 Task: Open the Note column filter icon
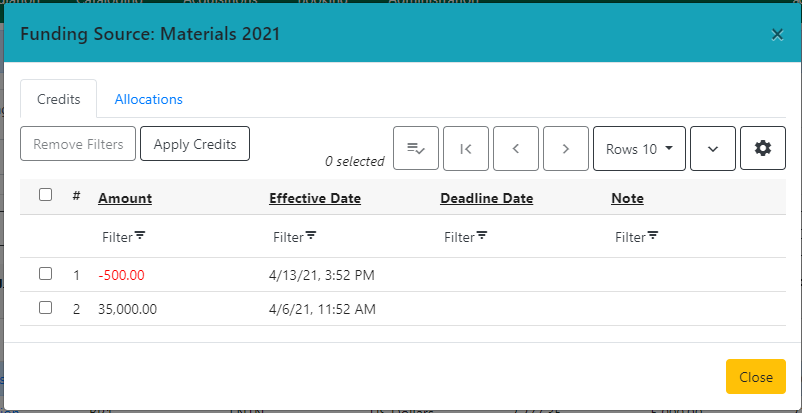click(x=653, y=236)
